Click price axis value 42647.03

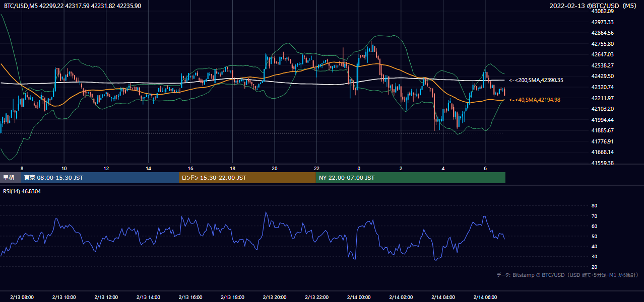coord(602,54)
